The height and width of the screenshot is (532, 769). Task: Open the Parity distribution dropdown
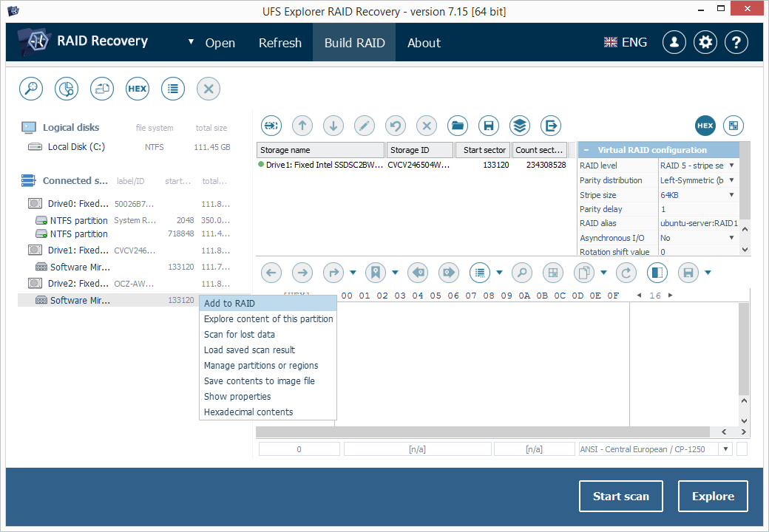731,180
